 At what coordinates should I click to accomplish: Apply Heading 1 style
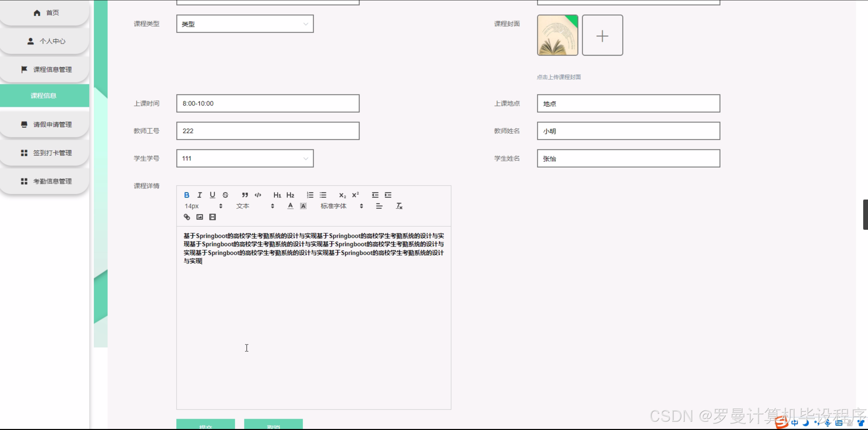pos(277,195)
